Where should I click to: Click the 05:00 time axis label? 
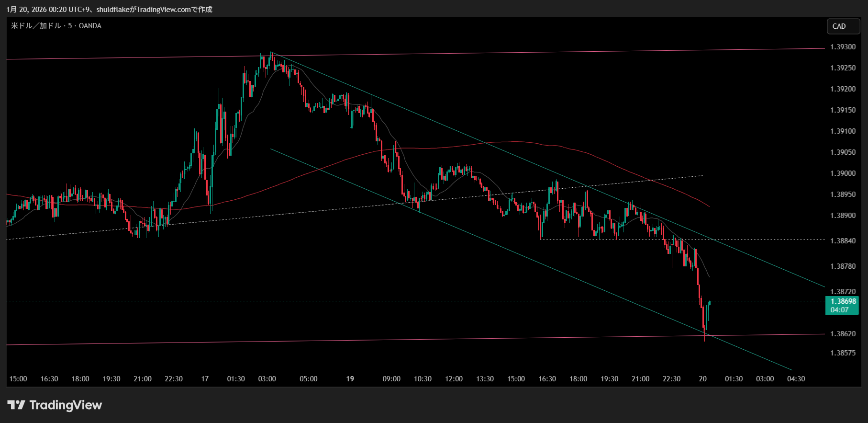[x=308, y=379]
